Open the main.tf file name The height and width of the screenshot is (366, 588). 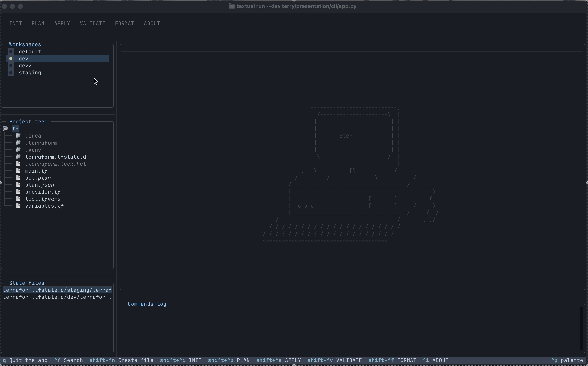point(36,171)
